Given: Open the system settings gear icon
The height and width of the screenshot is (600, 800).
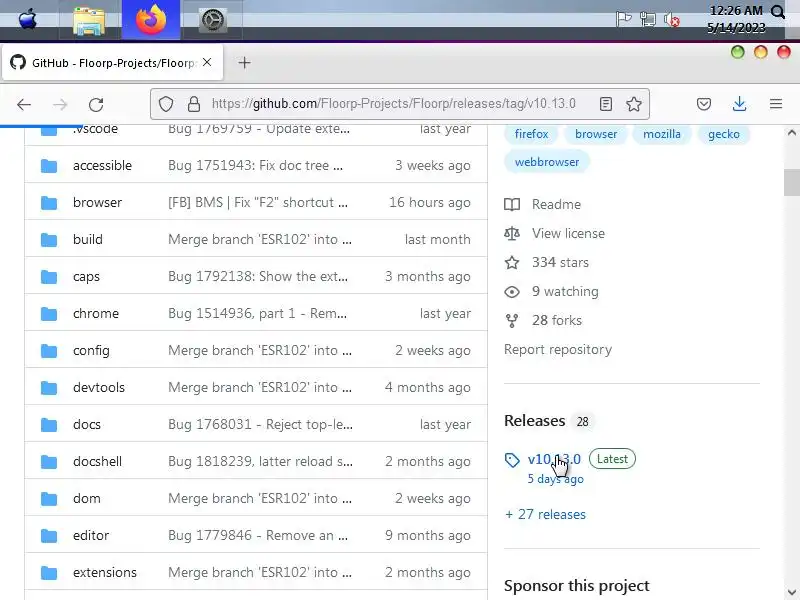Looking at the screenshot, I should 213,21.
